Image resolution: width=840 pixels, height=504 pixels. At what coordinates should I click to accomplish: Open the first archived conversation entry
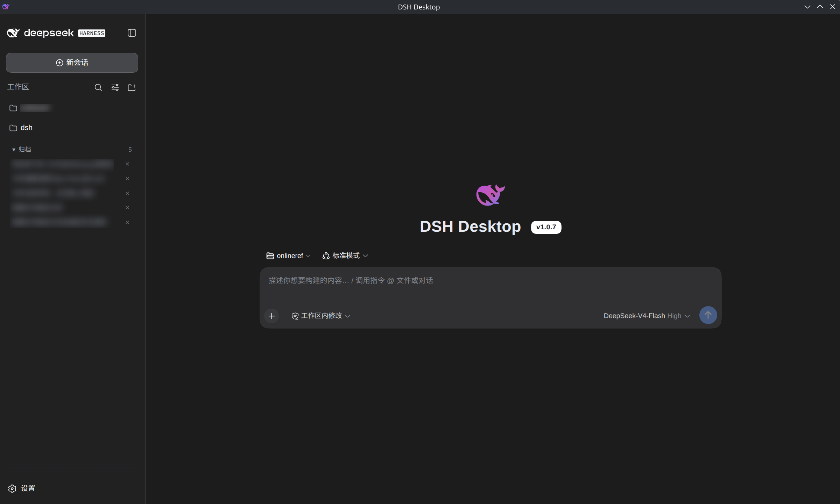[x=62, y=164]
